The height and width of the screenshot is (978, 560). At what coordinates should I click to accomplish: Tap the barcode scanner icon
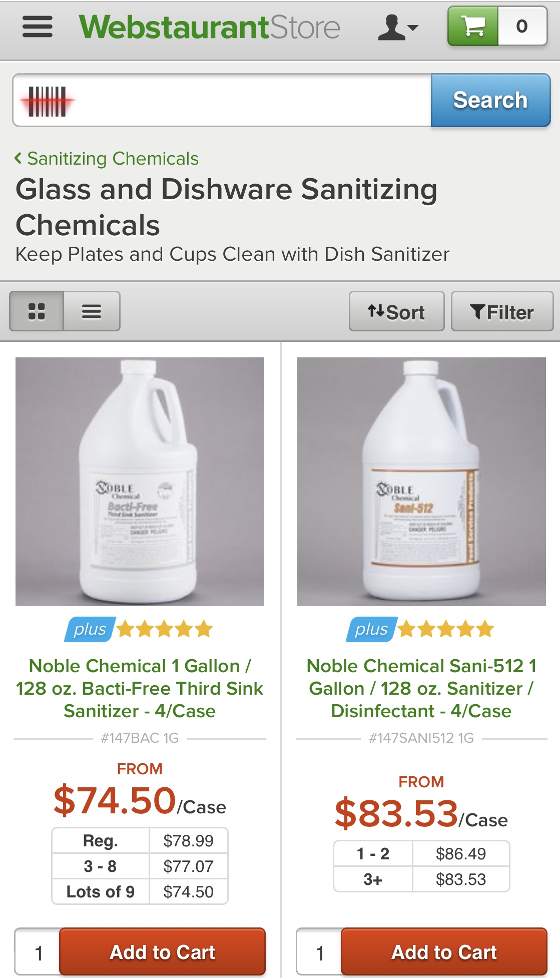47,101
